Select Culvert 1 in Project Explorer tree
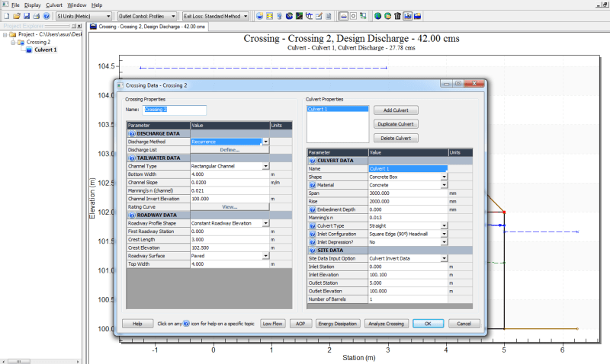Viewport: 610px width, 364px height. pos(45,49)
